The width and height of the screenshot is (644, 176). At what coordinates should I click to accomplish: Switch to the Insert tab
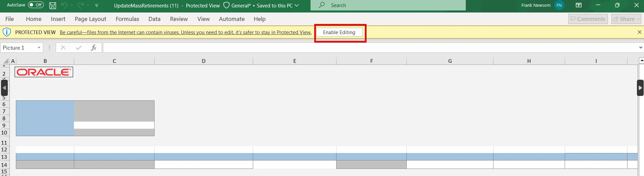[58, 19]
